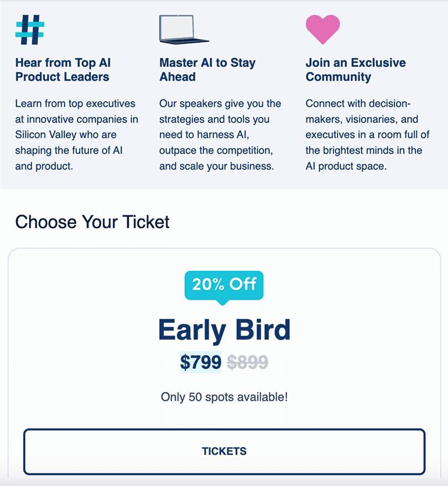Click the Early Bird title
Screen dimensions: 448x486
[x=223, y=330]
